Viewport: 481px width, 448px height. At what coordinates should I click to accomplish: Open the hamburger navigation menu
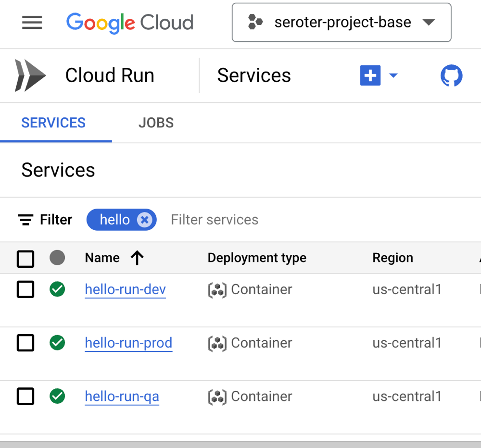[x=32, y=23]
